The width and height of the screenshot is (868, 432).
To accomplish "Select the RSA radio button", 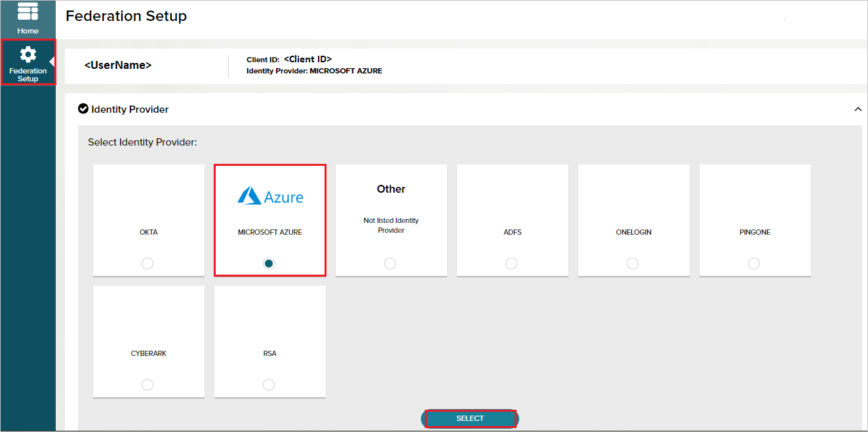I will point(269,385).
